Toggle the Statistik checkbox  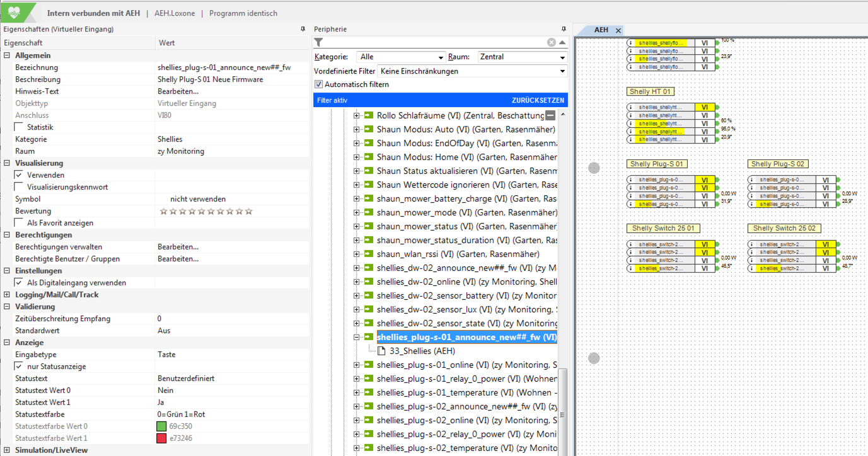coord(19,127)
